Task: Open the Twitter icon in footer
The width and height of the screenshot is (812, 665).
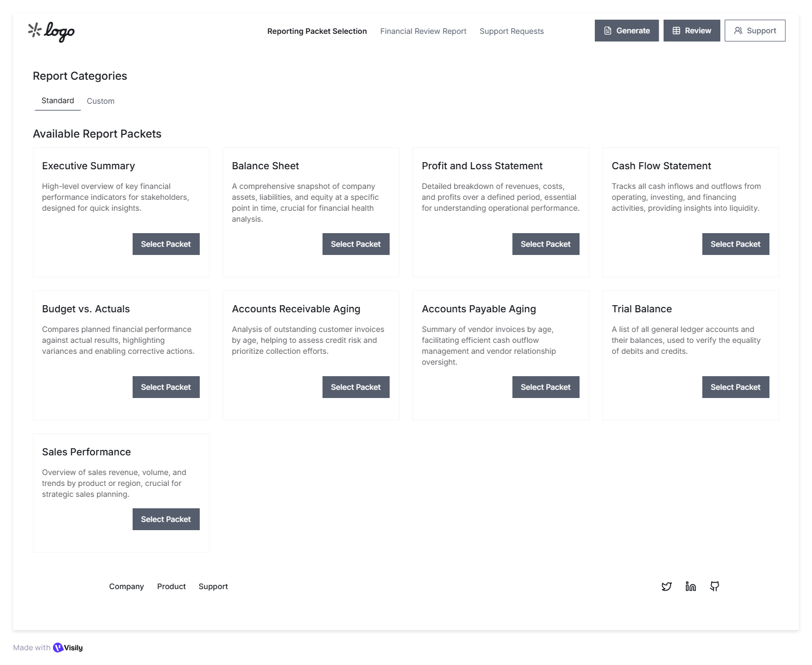Action: pos(666,586)
